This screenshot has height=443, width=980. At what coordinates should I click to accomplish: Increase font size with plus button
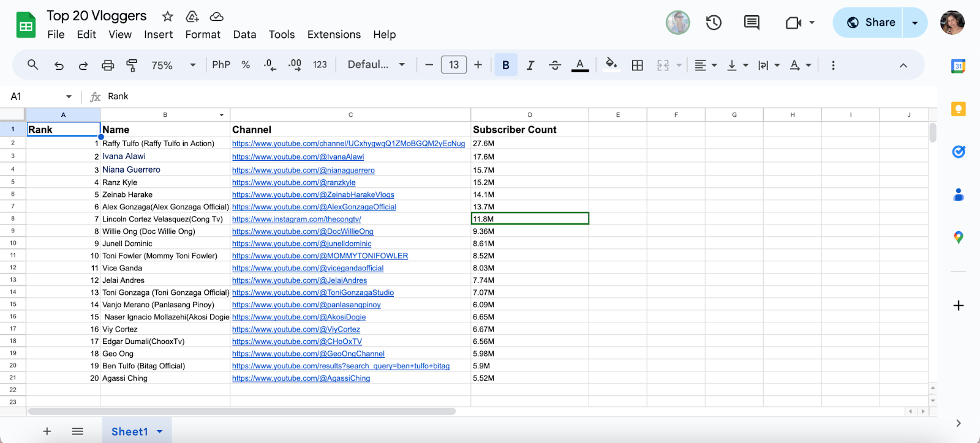click(x=478, y=65)
